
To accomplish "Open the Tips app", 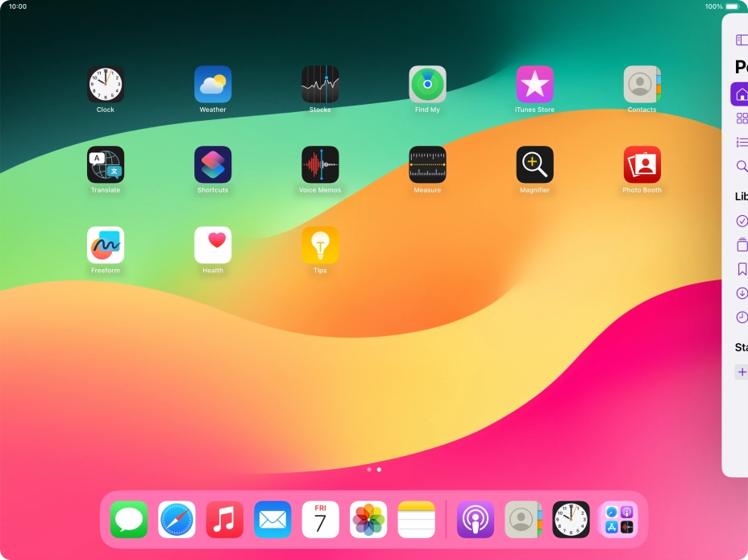I will click(320, 246).
